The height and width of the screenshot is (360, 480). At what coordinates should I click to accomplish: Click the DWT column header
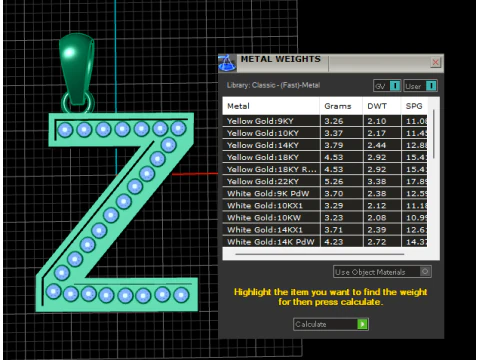(x=382, y=106)
